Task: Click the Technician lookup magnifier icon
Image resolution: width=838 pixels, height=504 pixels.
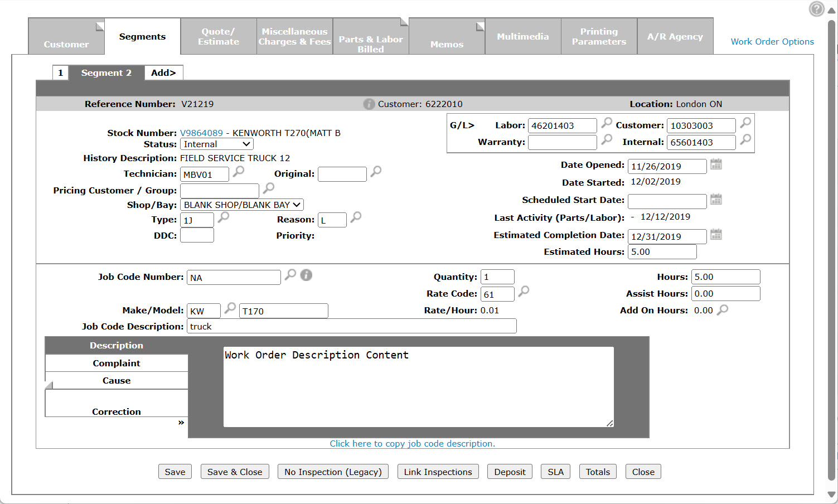Action: click(239, 171)
